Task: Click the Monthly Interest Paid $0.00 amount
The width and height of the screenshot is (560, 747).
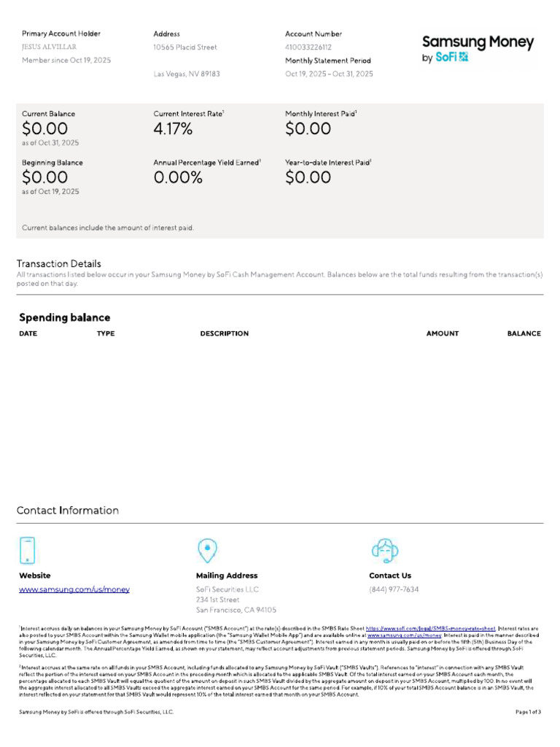Action: (308, 128)
